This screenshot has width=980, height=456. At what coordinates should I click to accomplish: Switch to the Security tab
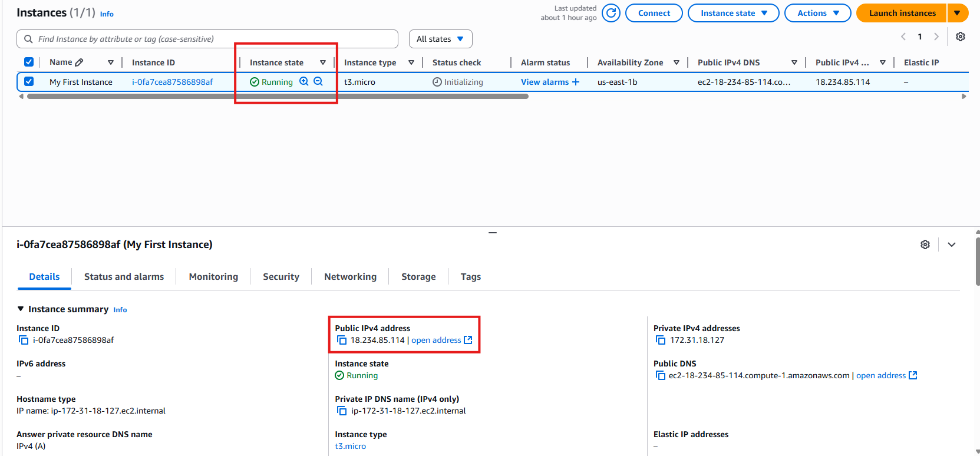point(281,277)
